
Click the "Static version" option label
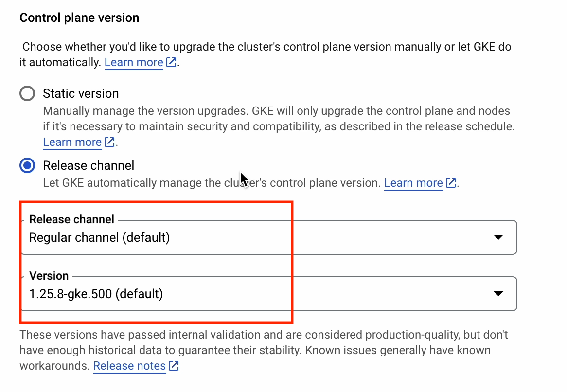tap(81, 93)
